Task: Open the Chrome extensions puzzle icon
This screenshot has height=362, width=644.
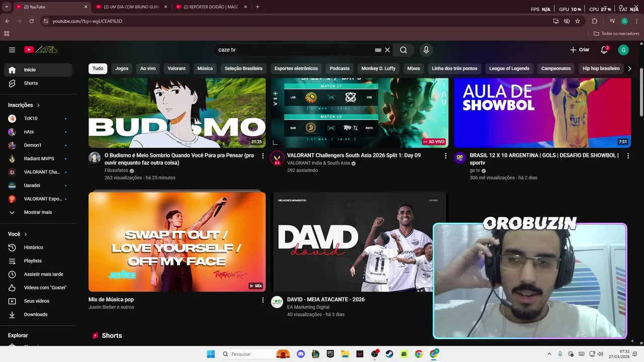Action: [x=595, y=21]
